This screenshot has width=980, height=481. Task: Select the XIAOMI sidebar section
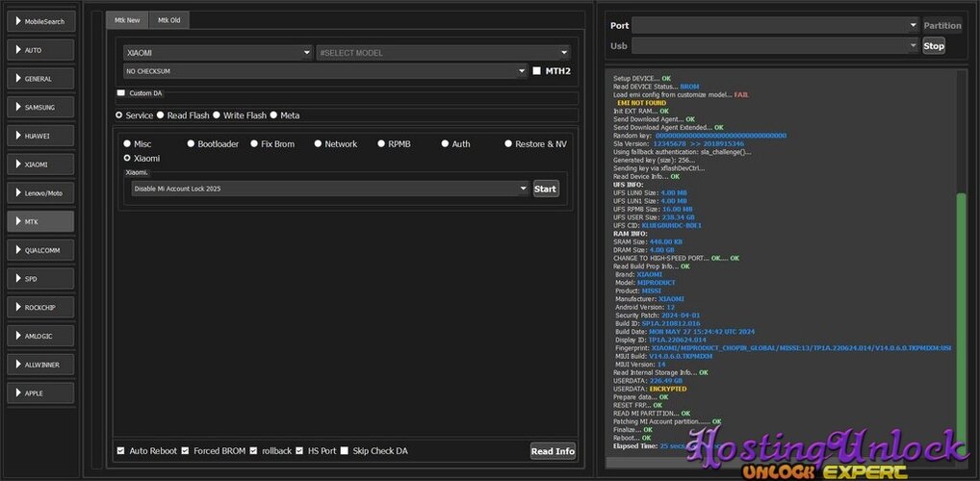(x=40, y=165)
